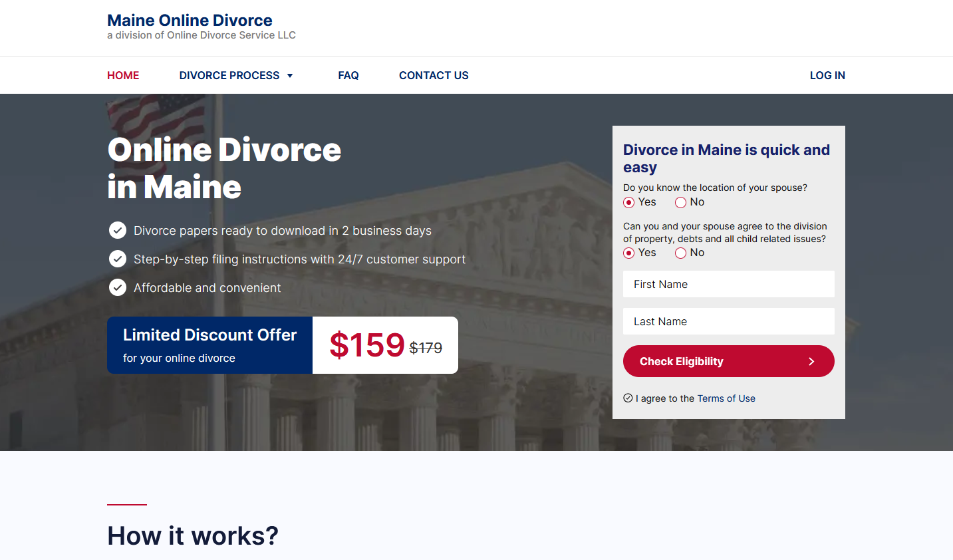Click the Check Eligibility button
Image resolution: width=953 pixels, height=560 pixels.
(x=729, y=361)
